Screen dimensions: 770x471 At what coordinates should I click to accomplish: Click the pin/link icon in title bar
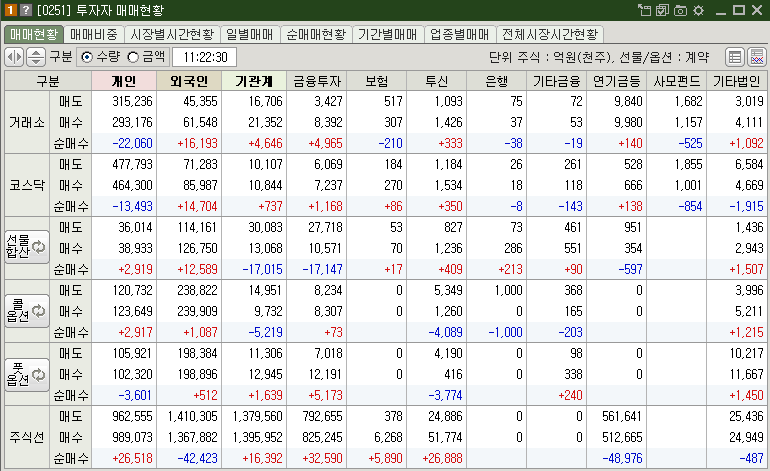tap(644, 10)
